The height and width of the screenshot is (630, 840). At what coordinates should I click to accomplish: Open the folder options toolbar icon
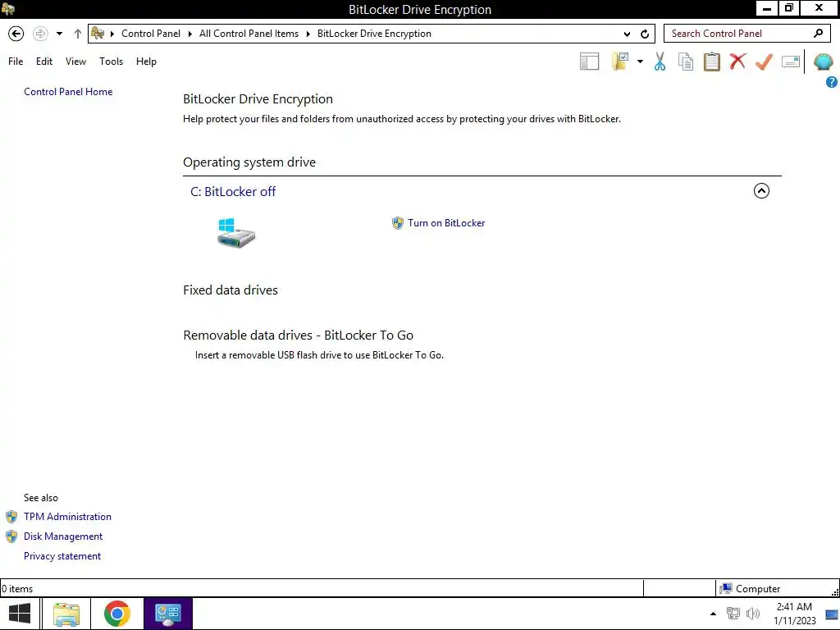point(620,62)
